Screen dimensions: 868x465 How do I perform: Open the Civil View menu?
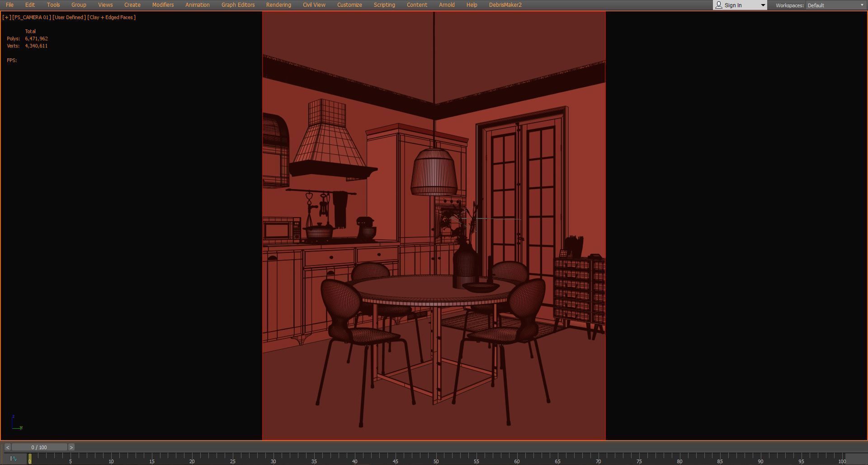point(314,5)
